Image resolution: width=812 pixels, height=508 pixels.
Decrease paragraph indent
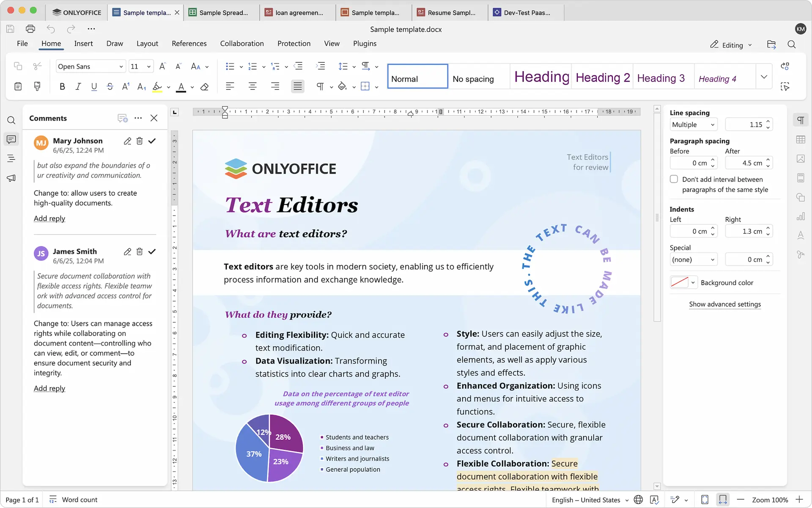click(298, 66)
